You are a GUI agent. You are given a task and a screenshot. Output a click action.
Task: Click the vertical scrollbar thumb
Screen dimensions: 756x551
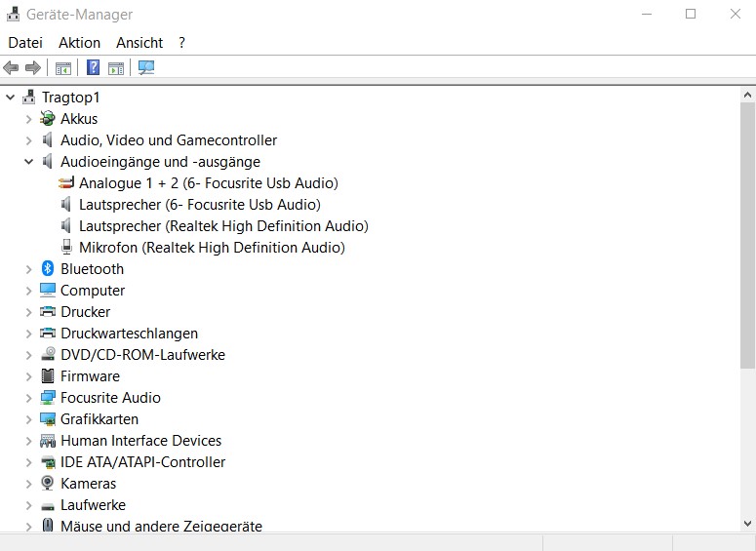748,235
